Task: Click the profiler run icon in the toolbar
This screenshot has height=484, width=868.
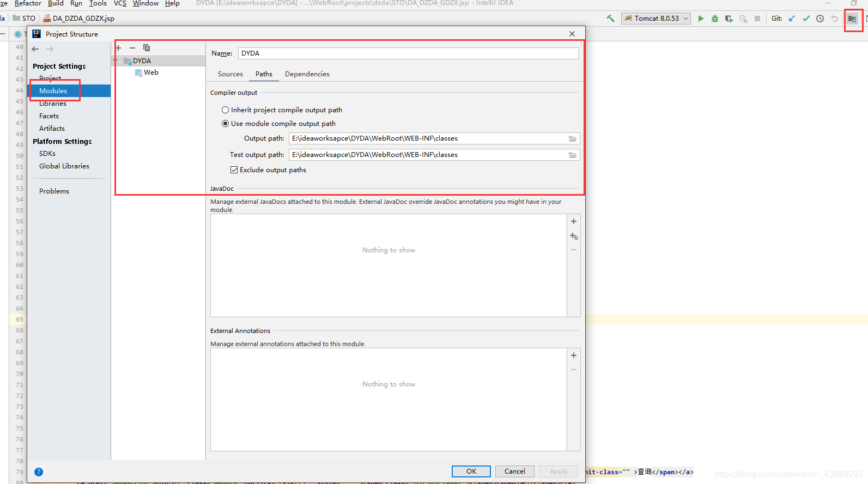Action: point(743,19)
